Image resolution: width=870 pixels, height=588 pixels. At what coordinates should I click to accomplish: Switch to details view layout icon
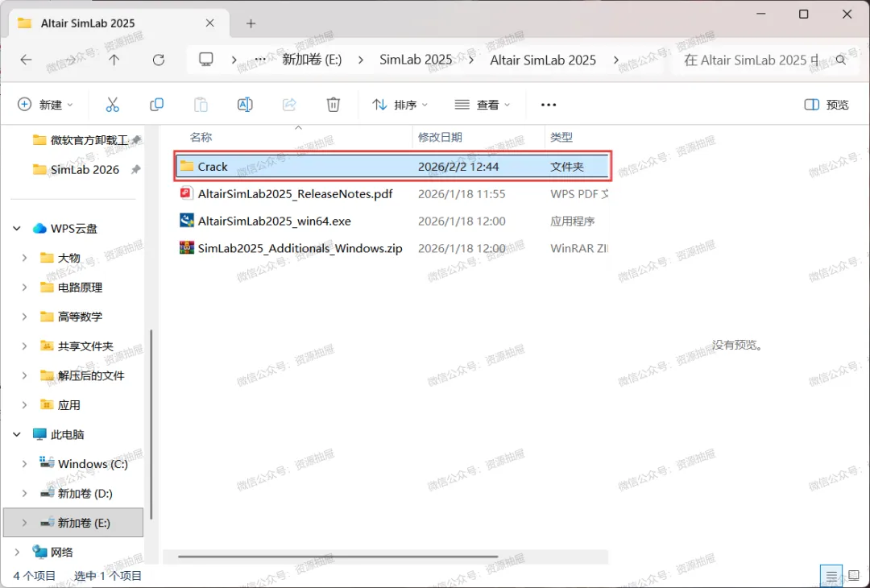pos(831,577)
